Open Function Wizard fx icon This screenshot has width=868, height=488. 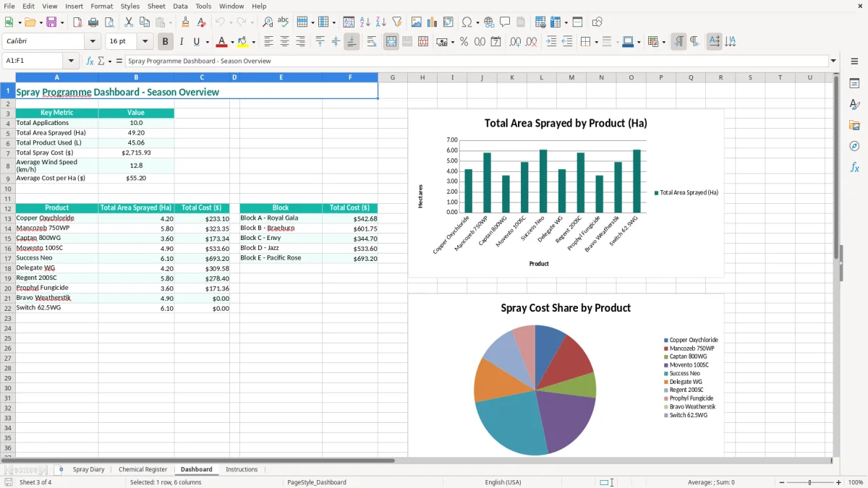point(90,61)
